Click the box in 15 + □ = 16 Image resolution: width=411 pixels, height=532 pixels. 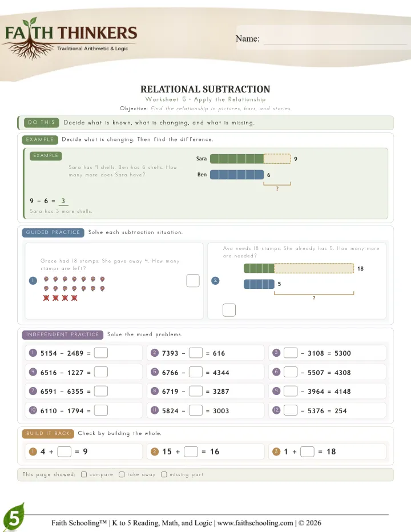[x=191, y=452]
